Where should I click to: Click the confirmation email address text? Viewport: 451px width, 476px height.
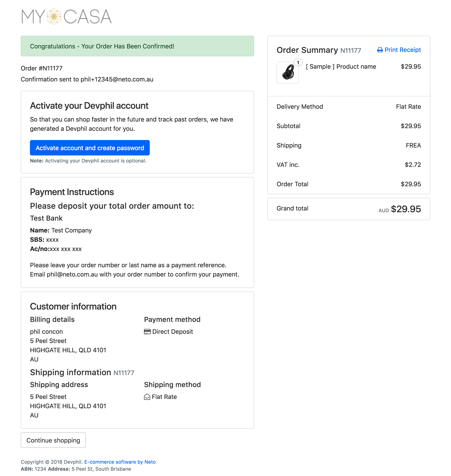coord(117,79)
